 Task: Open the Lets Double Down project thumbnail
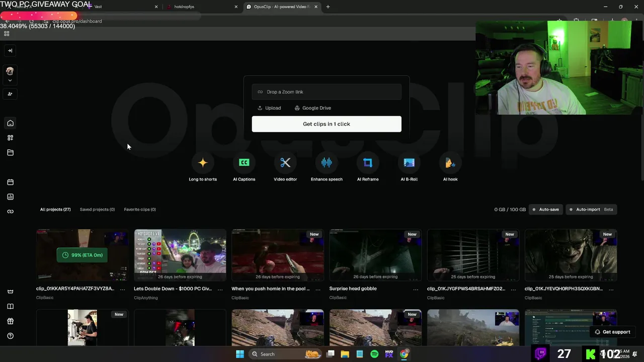[180, 255]
